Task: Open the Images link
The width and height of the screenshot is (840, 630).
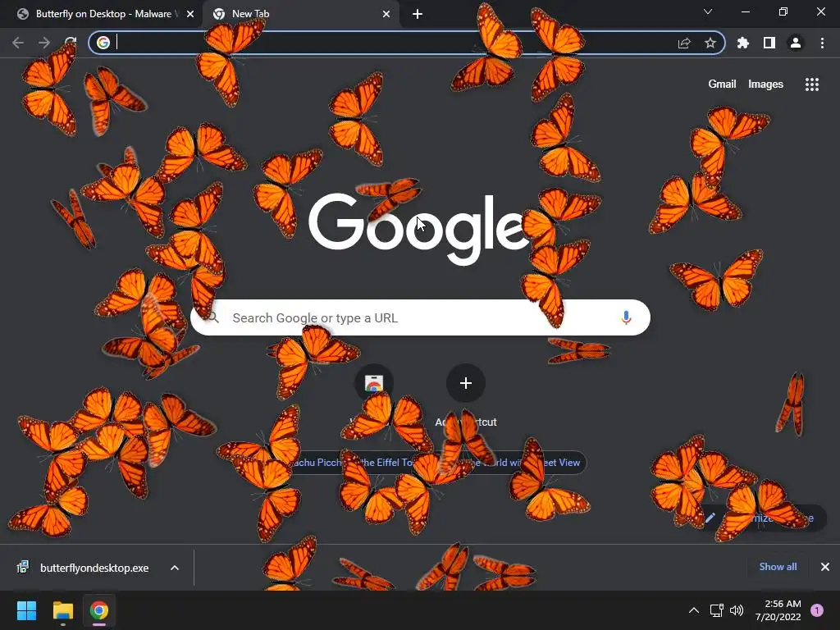Action: pyautogui.click(x=765, y=84)
